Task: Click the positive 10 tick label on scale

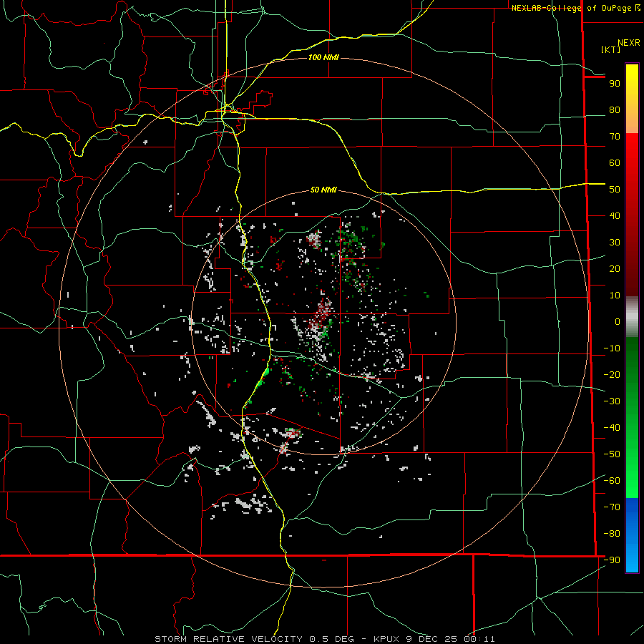Action: 615,296
